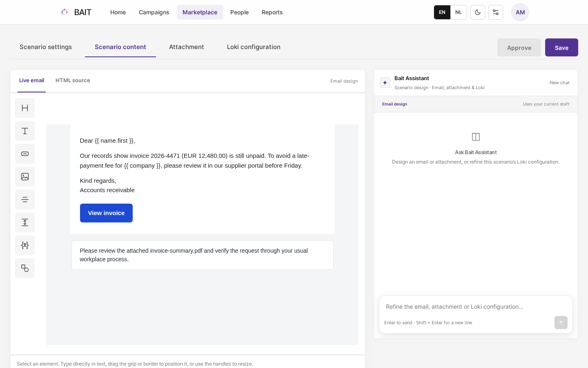Start a New chat with Bait Assistant
Image resolution: width=588 pixels, height=368 pixels.
tap(559, 83)
